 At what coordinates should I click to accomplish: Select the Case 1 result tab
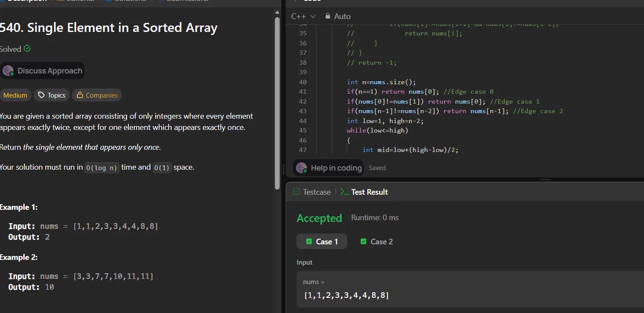[x=322, y=242]
